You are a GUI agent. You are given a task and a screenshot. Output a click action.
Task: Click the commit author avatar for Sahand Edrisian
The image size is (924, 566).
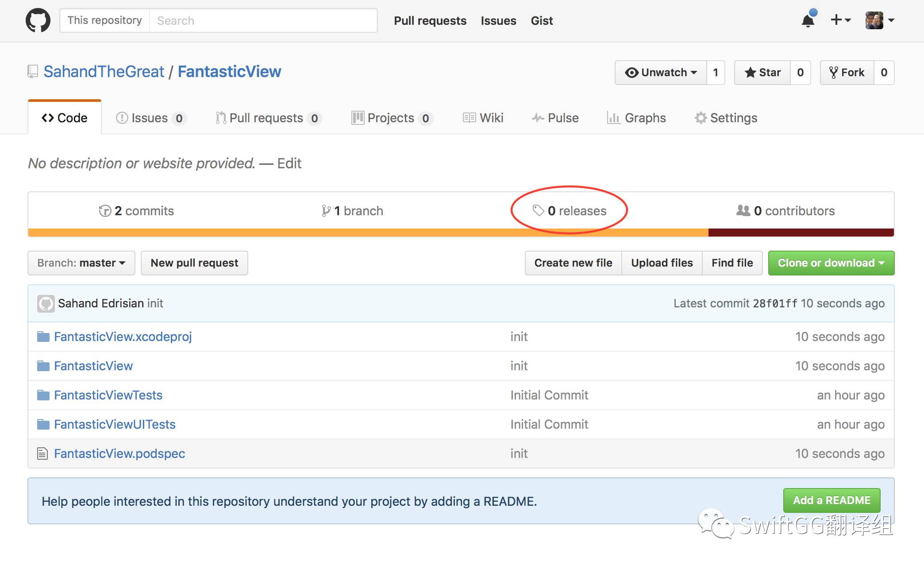(46, 303)
